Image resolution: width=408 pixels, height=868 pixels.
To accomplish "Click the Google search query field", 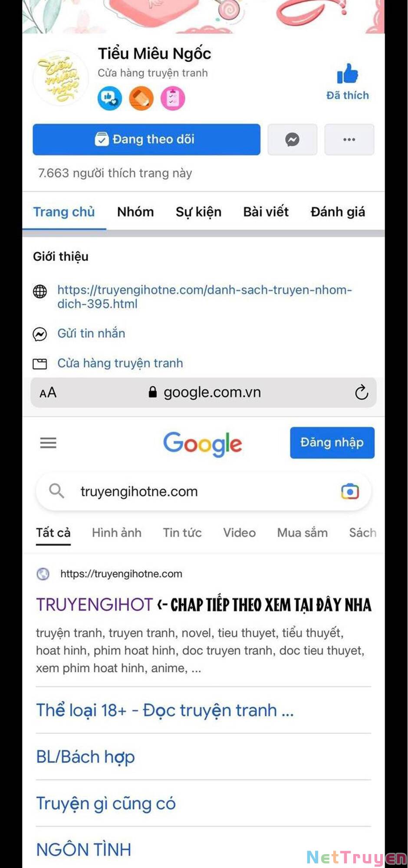I will 203,491.
